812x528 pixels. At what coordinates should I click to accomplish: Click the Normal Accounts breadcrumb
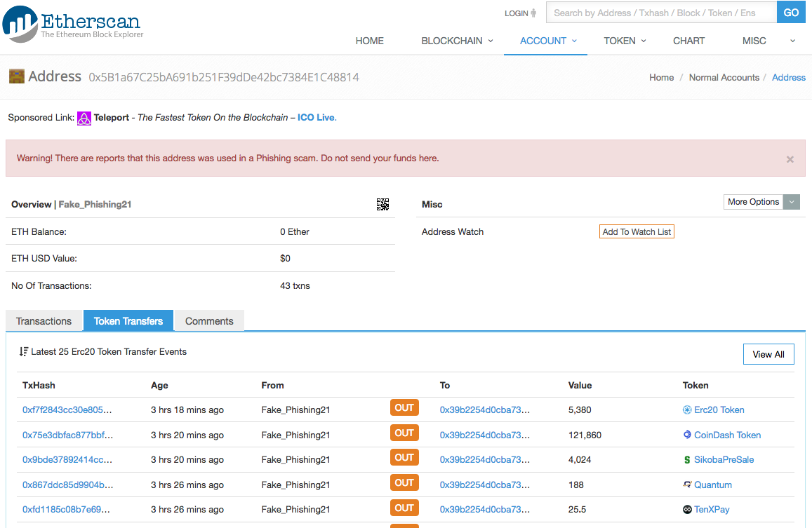(724, 77)
